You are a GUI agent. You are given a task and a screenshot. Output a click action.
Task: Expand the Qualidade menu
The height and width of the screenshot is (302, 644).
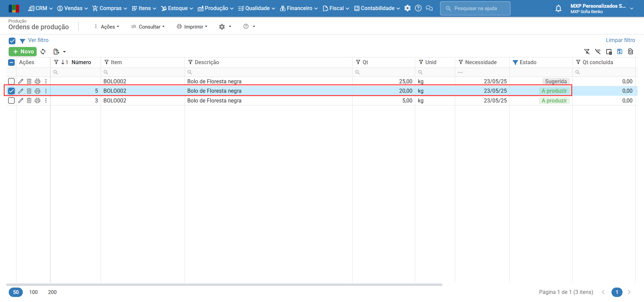pyautogui.click(x=257, y=8)
